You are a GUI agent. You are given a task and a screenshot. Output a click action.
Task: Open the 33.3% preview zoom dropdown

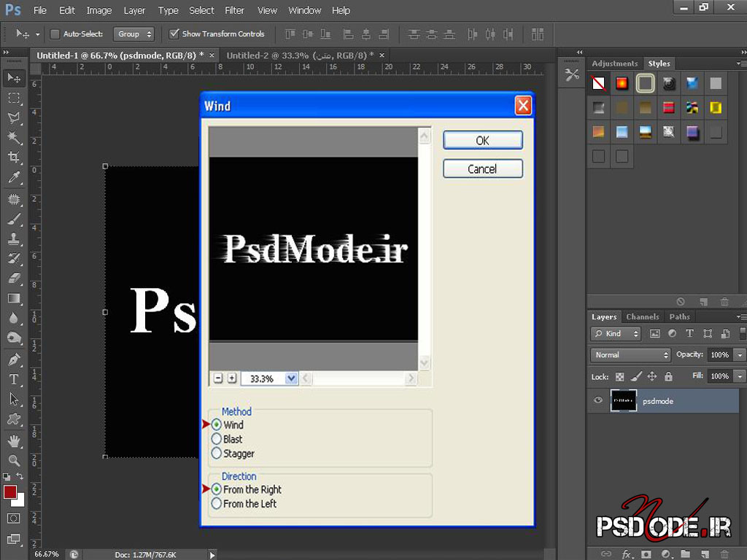291,378
